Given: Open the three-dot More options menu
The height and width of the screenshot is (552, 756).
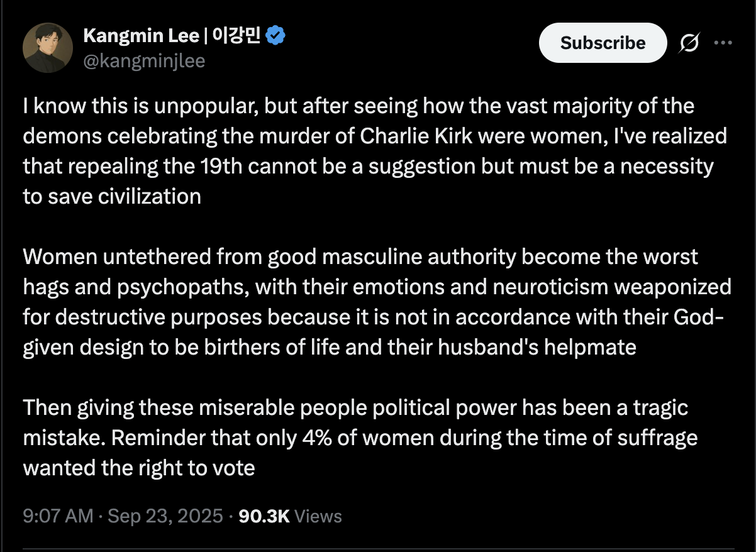Looking at the screenshot, I should point(723,43).
